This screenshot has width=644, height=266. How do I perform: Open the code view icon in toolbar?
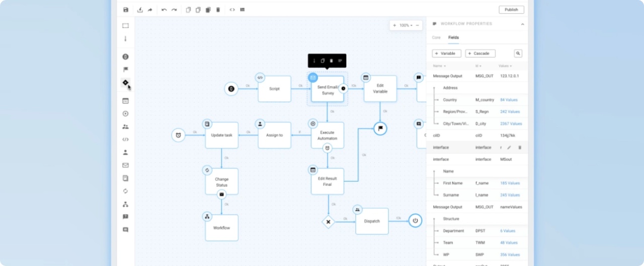click(232, 10)
